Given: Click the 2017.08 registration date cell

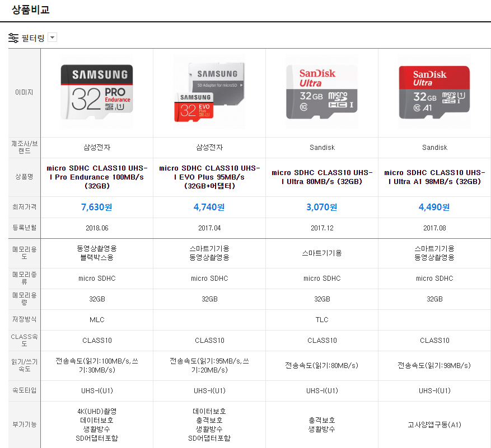Looking at the screenshot, I should click(434, 228).
